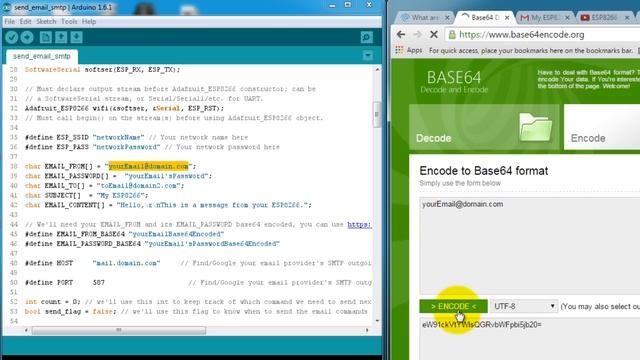The width and height of the screenshot is (640, 360).
Task: Close the Base64 browser tab
Action: [x=507, y=18]
